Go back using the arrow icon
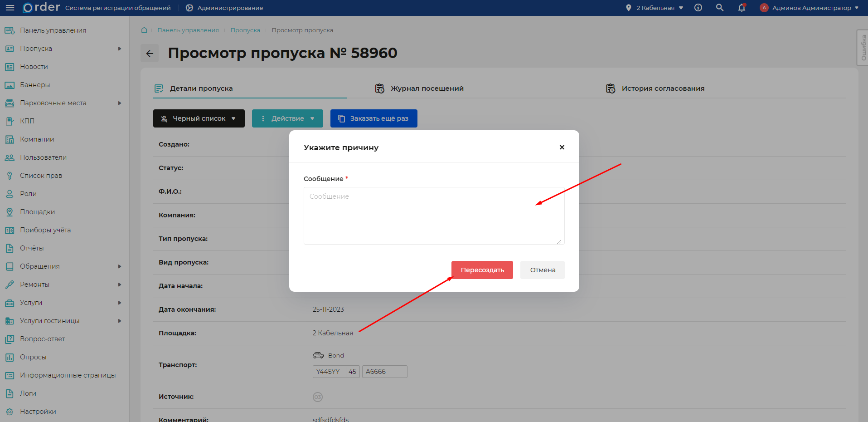This screenshot has height=422, width=868. 150,54
